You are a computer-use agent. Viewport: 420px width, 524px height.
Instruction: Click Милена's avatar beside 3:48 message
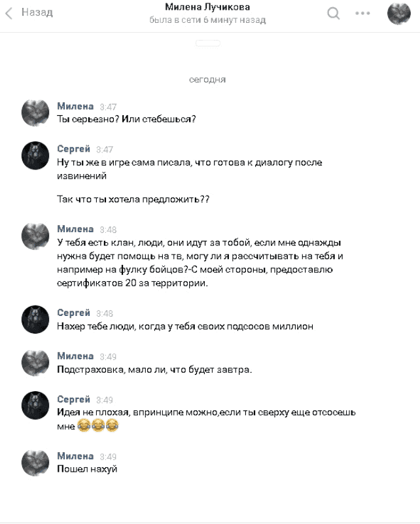[x=35, y=236]
